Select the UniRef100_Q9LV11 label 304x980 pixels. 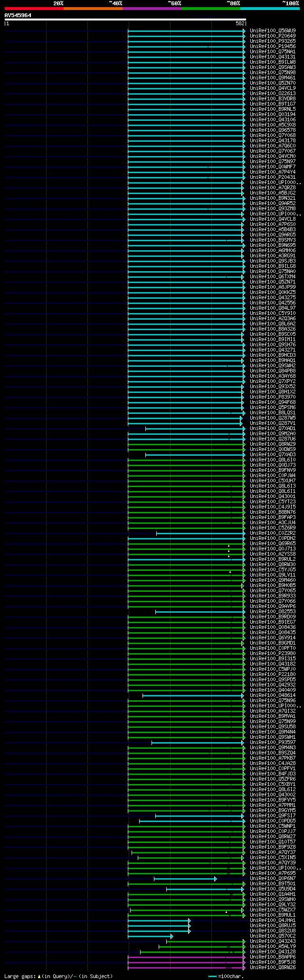pyautogui.click(x=273, y=575)
